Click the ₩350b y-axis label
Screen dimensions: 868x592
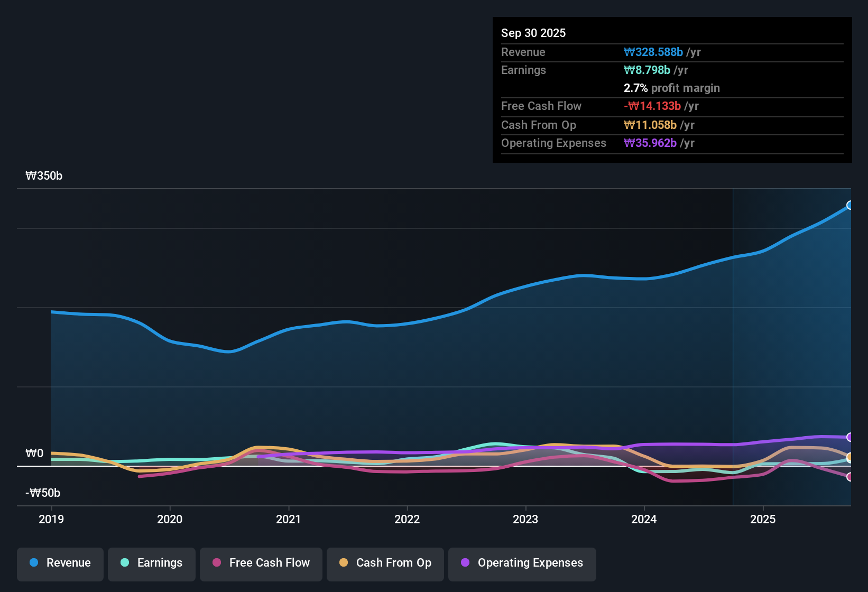coord(44,175)
